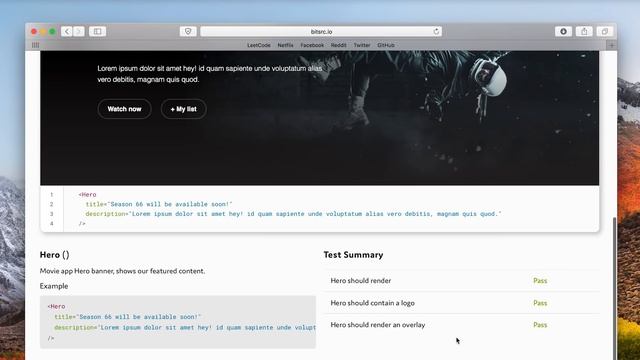This screenshot has width=640, height=360.
Task: Click the bitsrc.io address bar
Action: coord(321,31)
